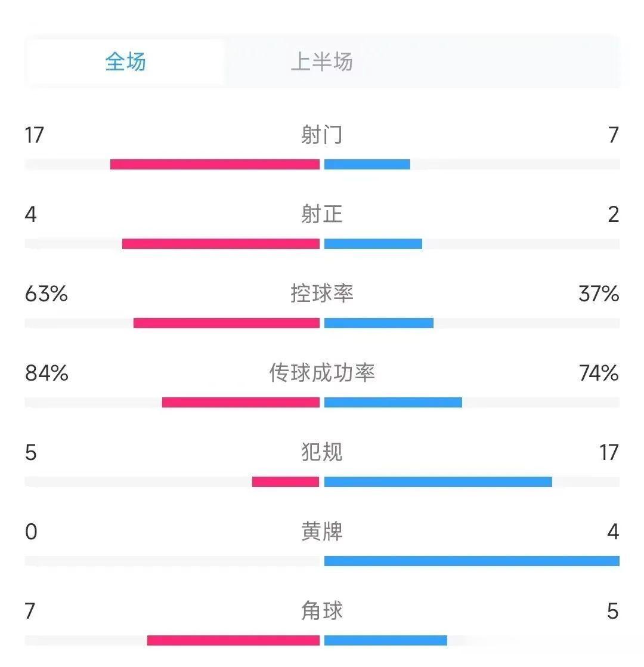Click the 84% pass accuracy value
The height and width of the screenshot is (667, 644).
[47, 373]
